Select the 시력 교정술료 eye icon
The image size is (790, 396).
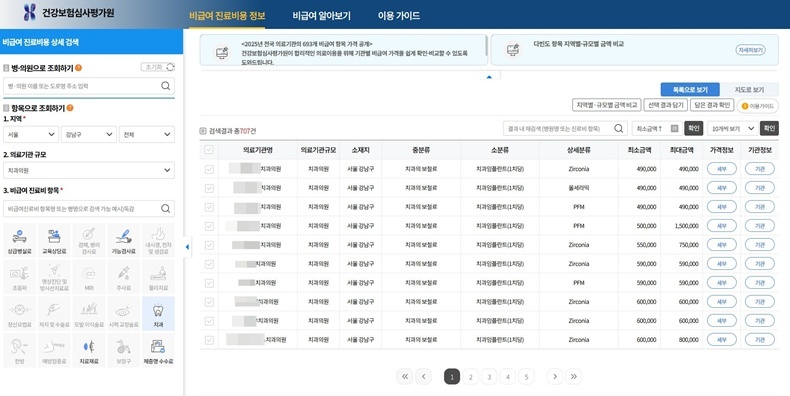123,313
